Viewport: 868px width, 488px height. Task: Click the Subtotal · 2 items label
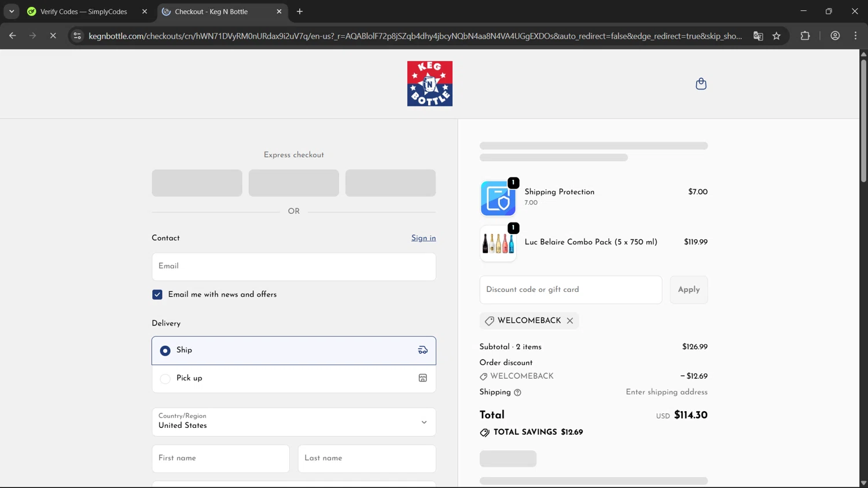click(510, 347)
